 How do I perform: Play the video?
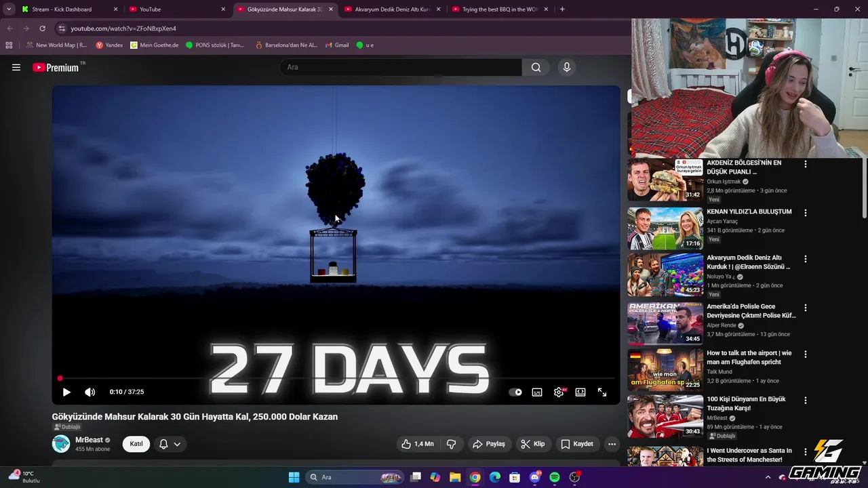pyautogui.click(x=66, y=392)
